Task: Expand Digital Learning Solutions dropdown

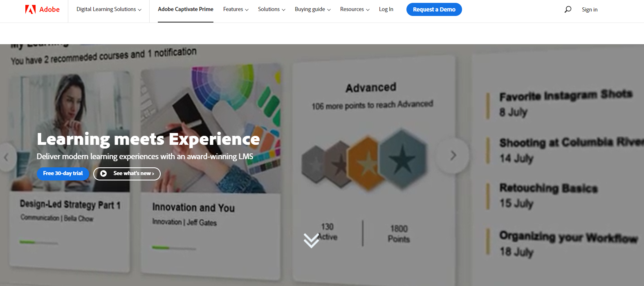Action: [x=109, y=9]
